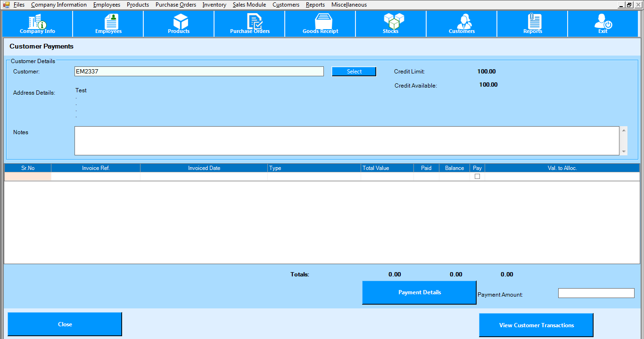The width and height of the screenshot is (644, 339).
Task: Open the Inventory menu
Action: (x=214, y=5)
